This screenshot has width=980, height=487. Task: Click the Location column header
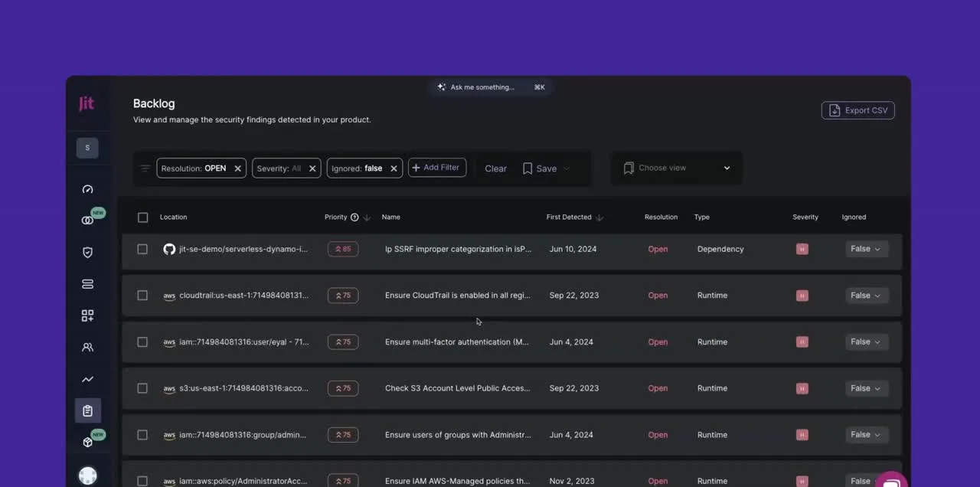[173, 217]
